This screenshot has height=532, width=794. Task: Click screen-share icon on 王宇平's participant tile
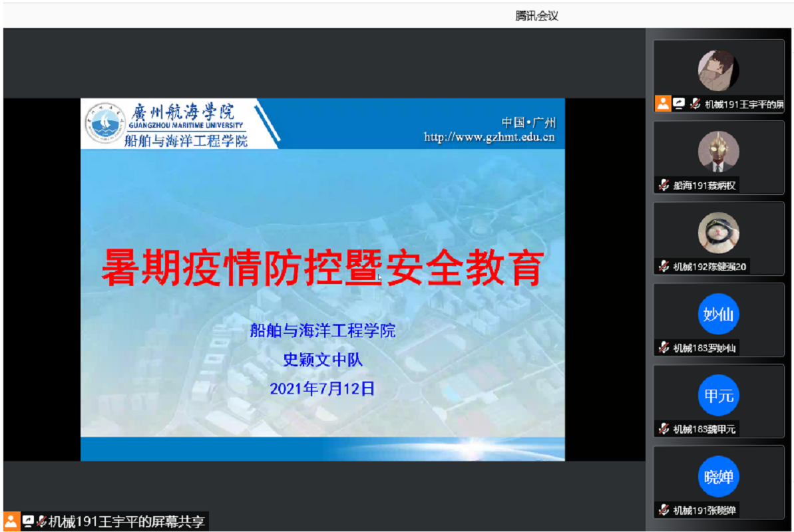(x=678, y=104)
